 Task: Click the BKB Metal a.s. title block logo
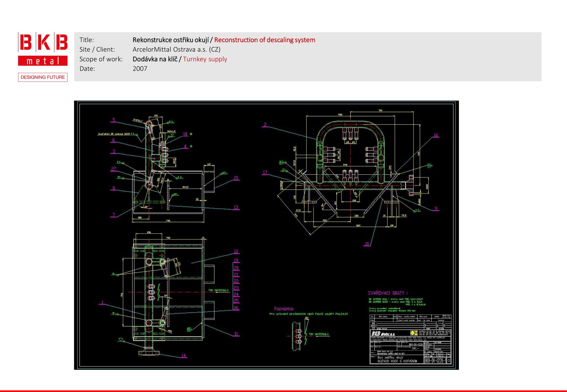(x=383, y=333)
